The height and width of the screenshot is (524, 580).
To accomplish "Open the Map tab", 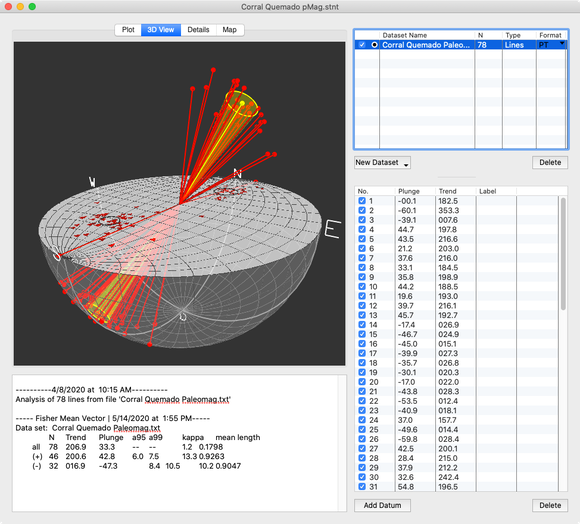I will pyautogui.click(x=229, y=30).
